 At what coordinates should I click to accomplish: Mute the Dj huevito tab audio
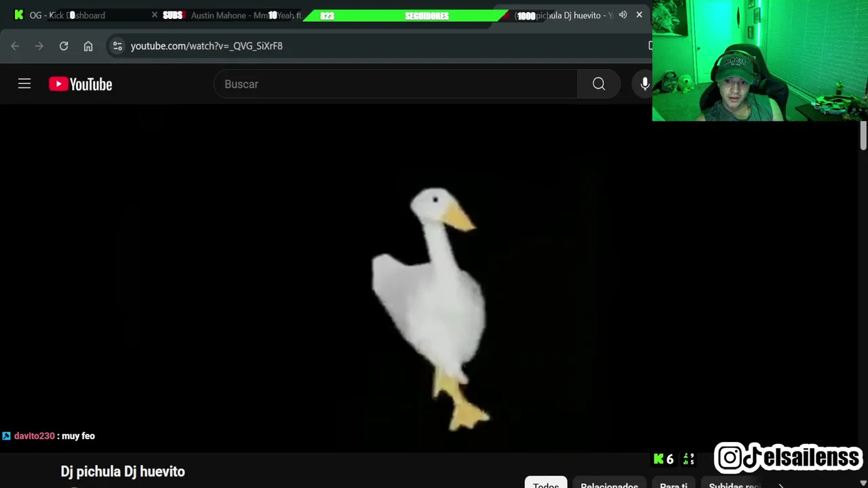[623, 15]
